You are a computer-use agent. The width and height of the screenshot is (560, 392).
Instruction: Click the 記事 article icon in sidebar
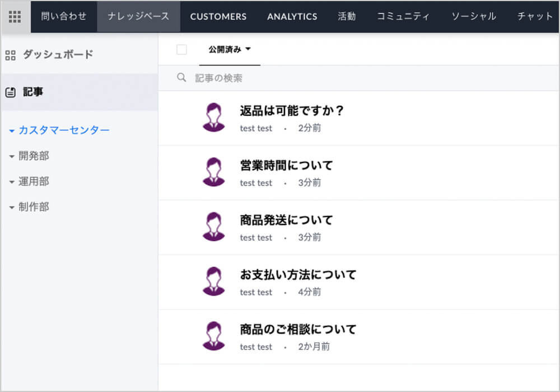pyautogui.click(x=10, y=92)
